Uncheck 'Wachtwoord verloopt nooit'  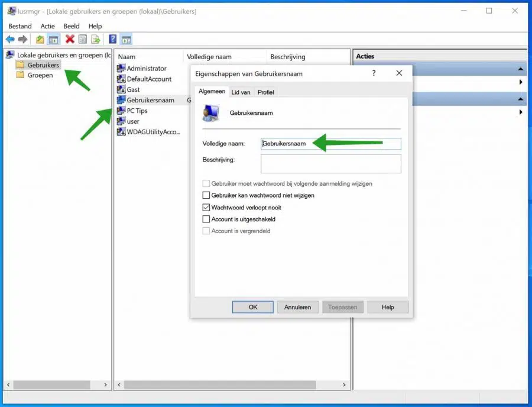(206, 208)
